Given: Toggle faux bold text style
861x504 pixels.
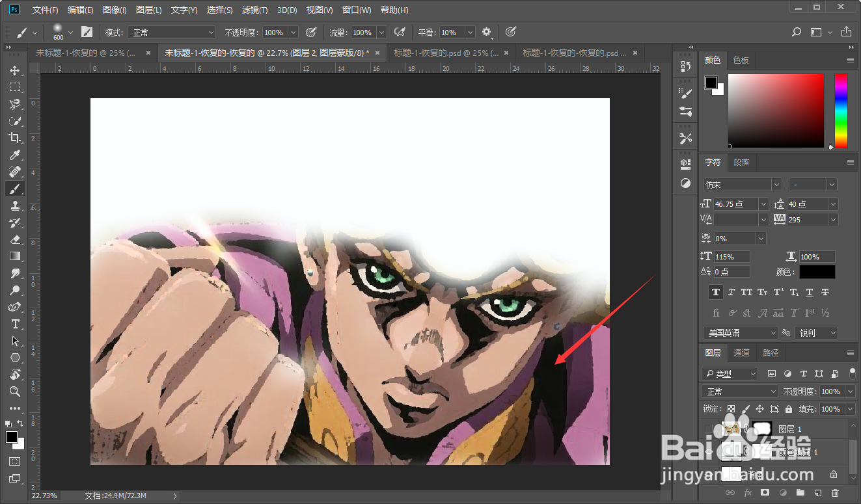Looking at the screenshot, I should 716,293.
